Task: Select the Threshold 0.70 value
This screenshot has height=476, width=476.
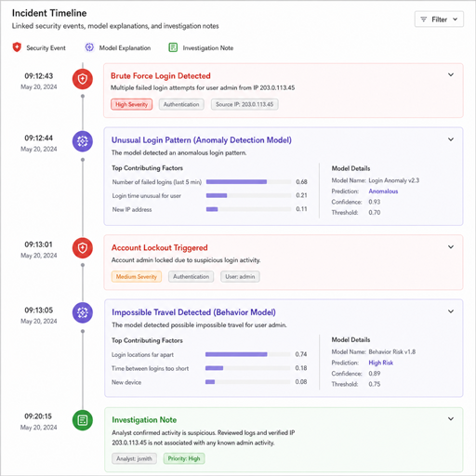Action: coord(375,212)
